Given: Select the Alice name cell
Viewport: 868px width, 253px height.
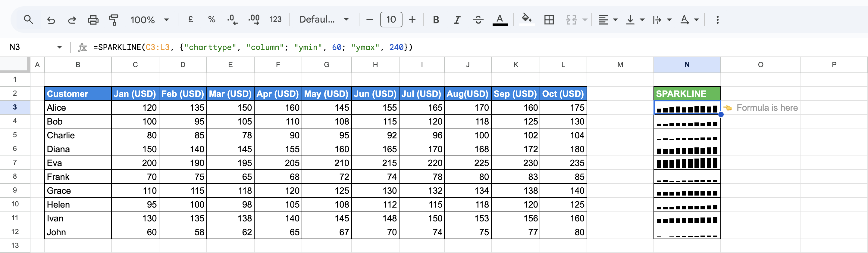Looking at the screenshot, I should [78, 108].
